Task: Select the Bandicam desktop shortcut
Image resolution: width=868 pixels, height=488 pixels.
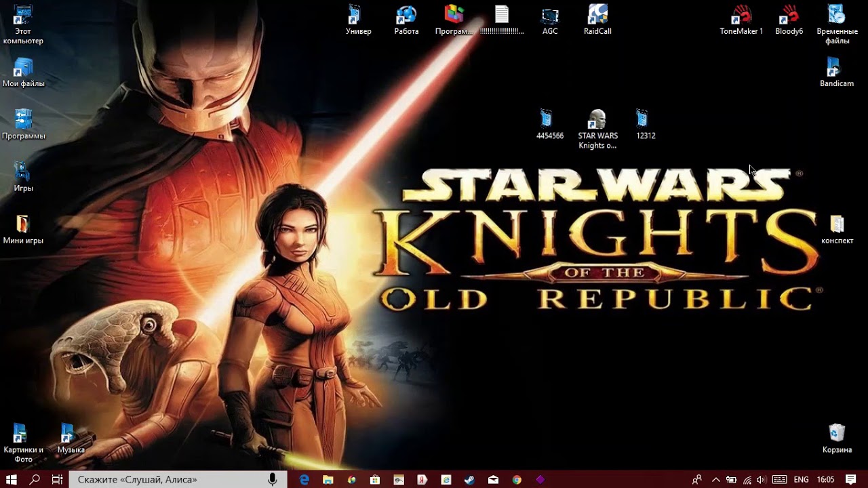Action: pyautogui.click(x=836, y=72)
